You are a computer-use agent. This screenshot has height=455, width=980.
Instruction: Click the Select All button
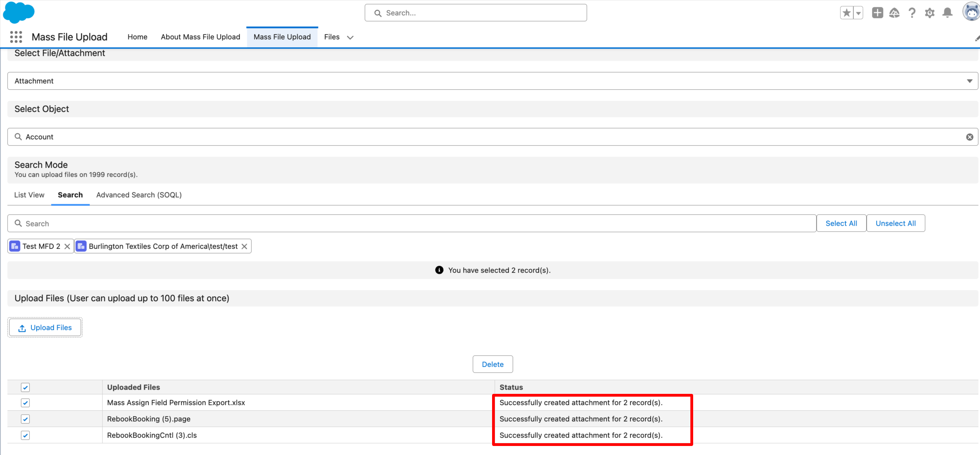click(841, 223)
